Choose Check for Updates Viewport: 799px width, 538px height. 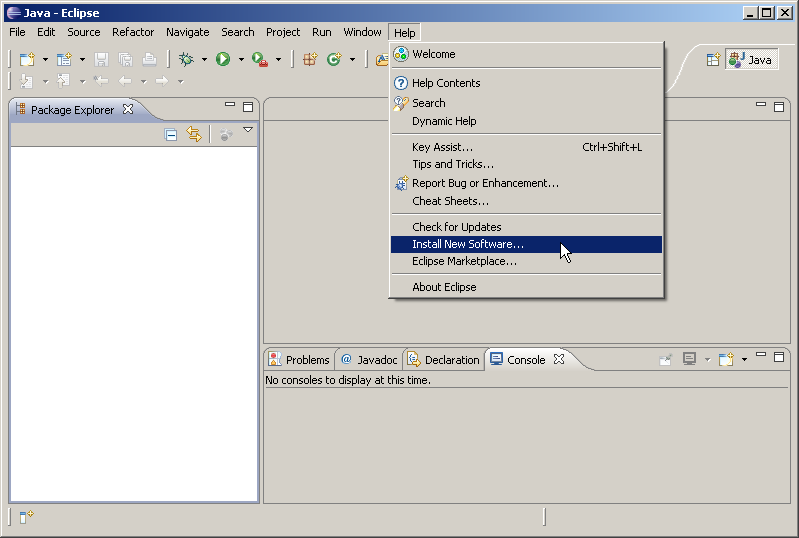pos(526,227)
